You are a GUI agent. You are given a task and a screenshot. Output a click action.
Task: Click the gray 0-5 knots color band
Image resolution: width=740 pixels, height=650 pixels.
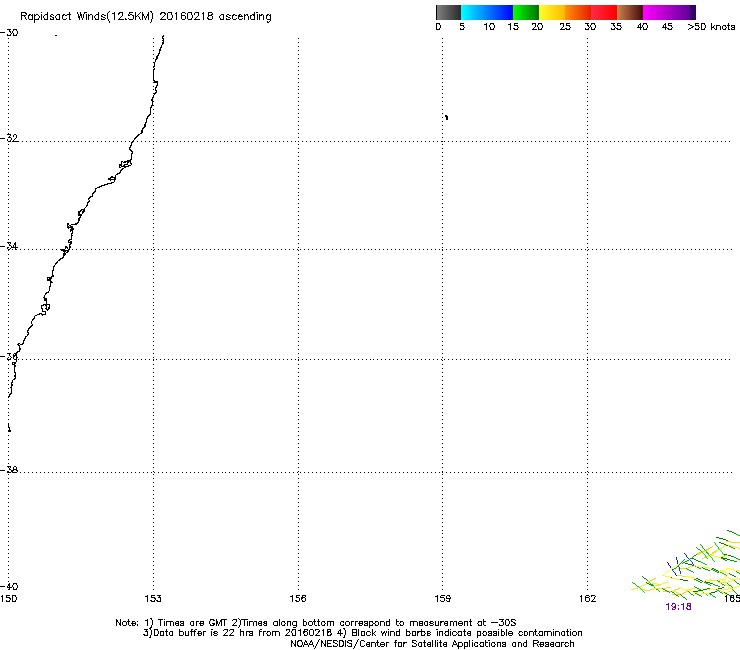pyautogui.click(x=448, y=12)
